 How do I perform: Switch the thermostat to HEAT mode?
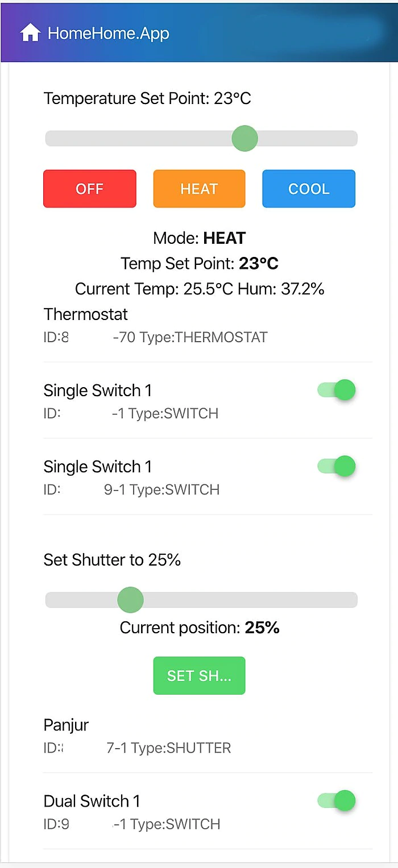click(199, 189)
